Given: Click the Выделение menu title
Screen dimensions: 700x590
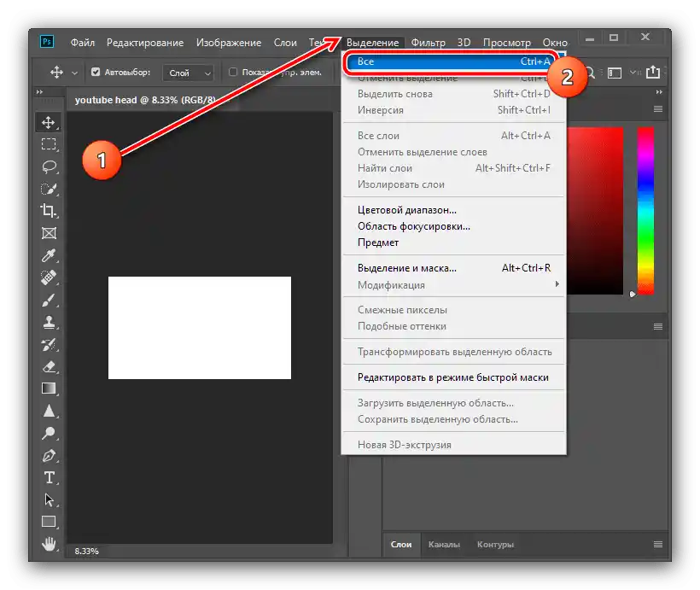Looking at the screenshot, I should pos(372,43).
